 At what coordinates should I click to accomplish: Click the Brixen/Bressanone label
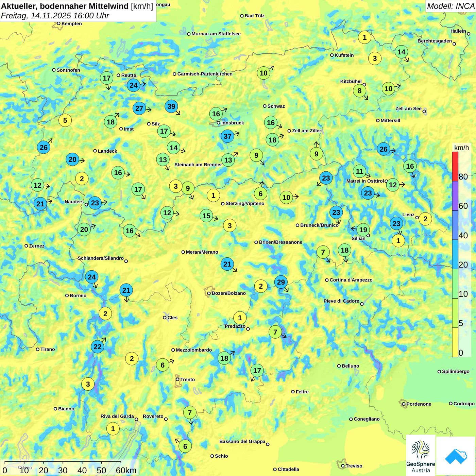(x=280, y=242)
